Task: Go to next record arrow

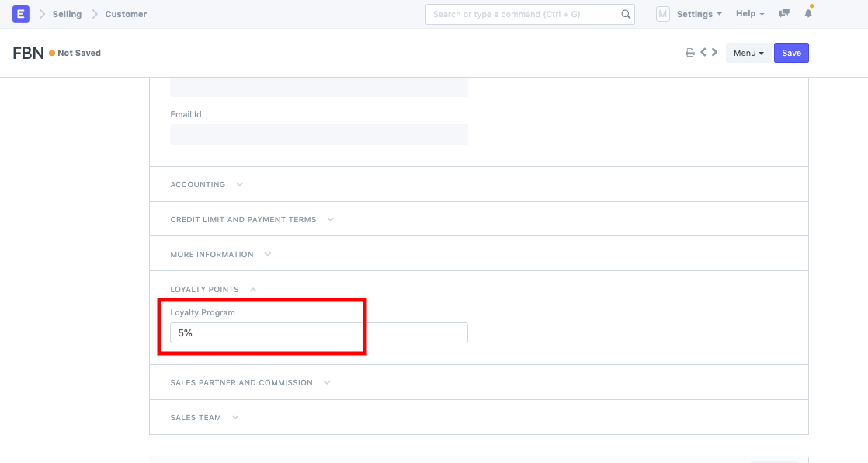Action: point(714,53)
